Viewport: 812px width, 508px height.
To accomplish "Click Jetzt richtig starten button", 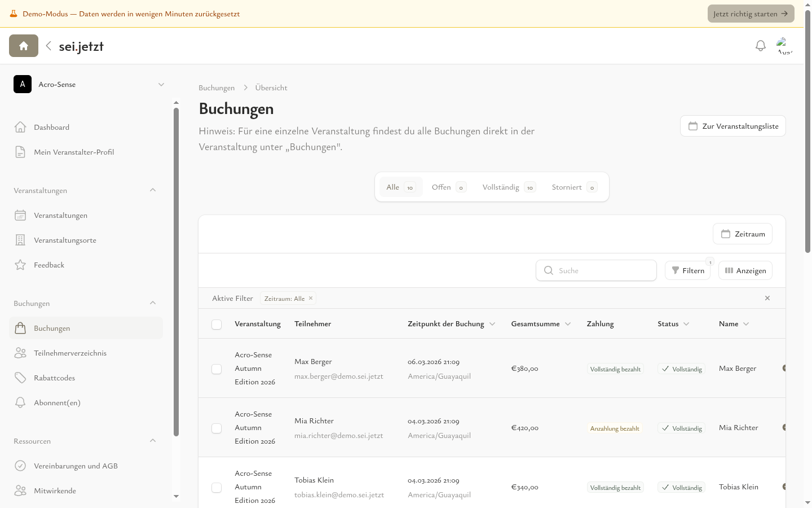I will (750, 14).
